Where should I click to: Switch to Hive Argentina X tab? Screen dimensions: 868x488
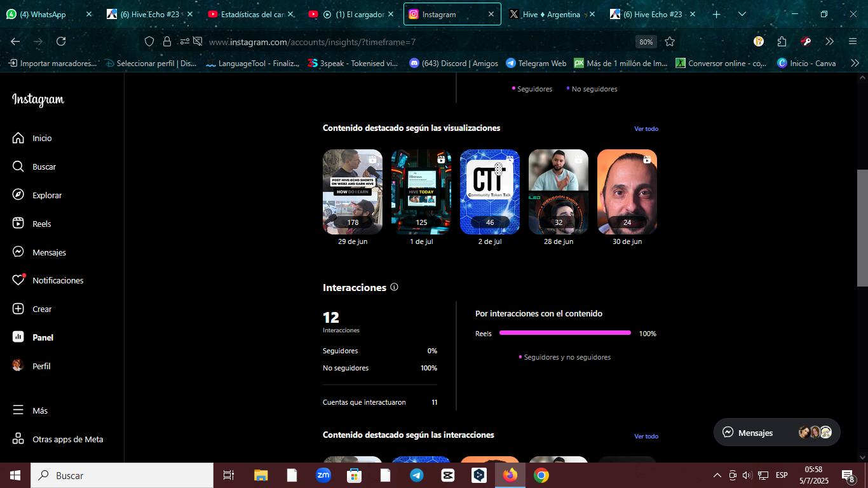point(553,14)
